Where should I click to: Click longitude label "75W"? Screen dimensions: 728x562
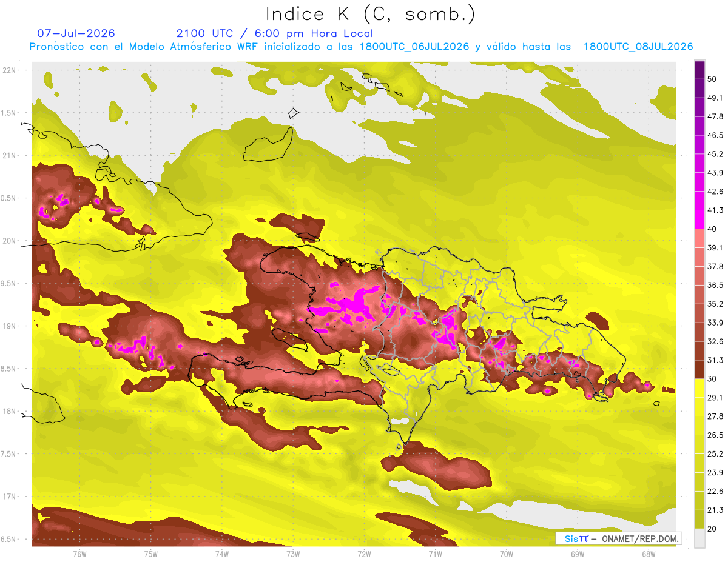151,554
